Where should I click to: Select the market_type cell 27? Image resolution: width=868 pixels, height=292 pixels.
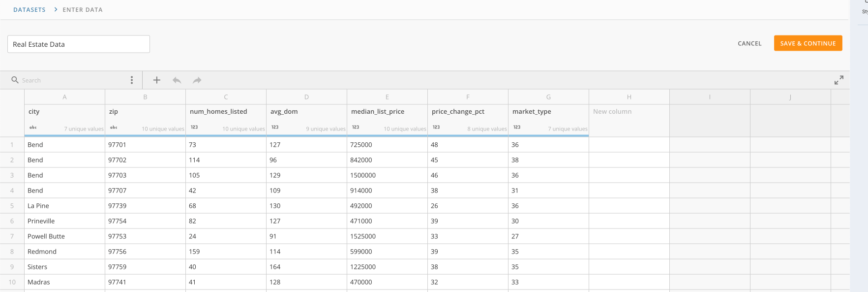(548, 236)
